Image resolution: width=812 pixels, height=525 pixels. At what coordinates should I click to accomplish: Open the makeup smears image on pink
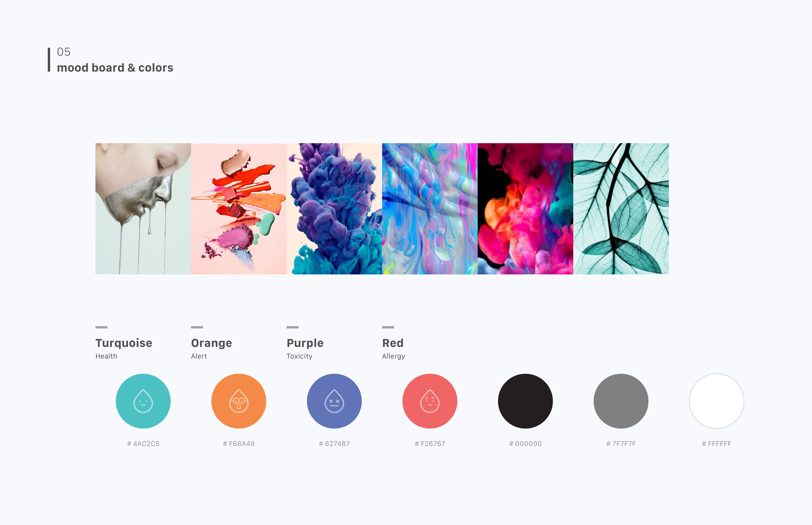pyautogui.click(x=238, y=208)
